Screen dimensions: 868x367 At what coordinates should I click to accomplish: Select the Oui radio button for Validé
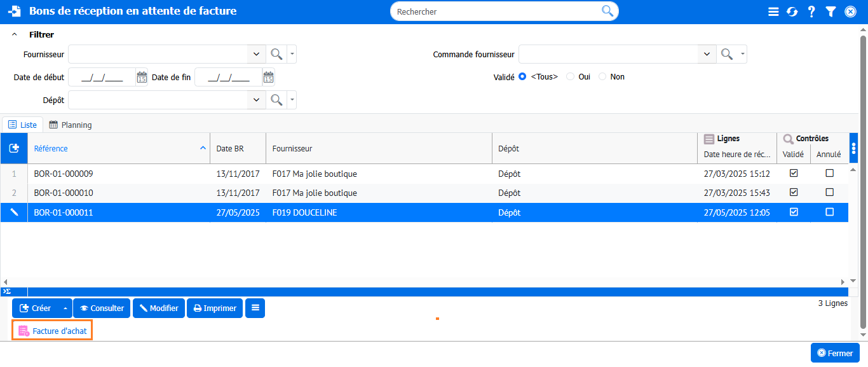(x=571, y=77)
